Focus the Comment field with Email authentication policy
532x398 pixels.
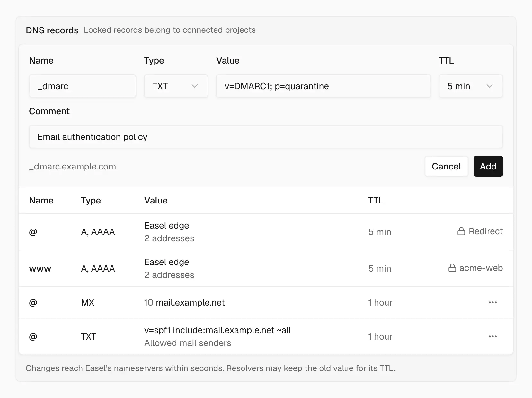[266, 137]
